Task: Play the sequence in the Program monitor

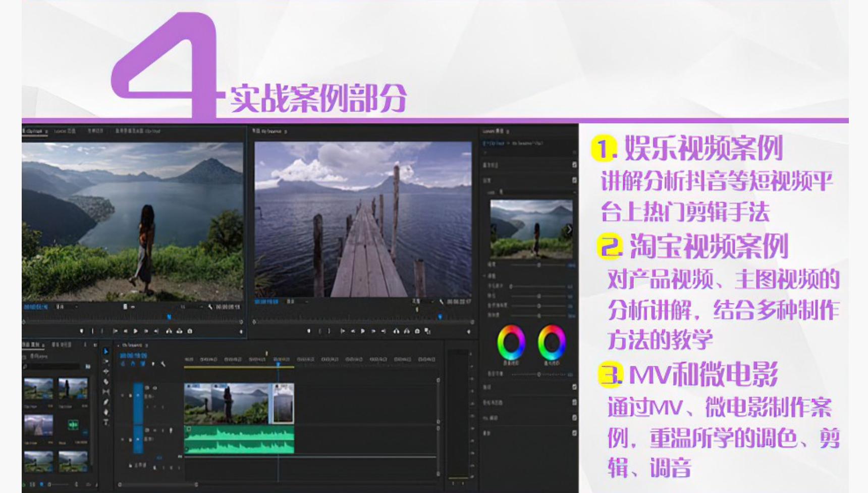Action: 363,331
